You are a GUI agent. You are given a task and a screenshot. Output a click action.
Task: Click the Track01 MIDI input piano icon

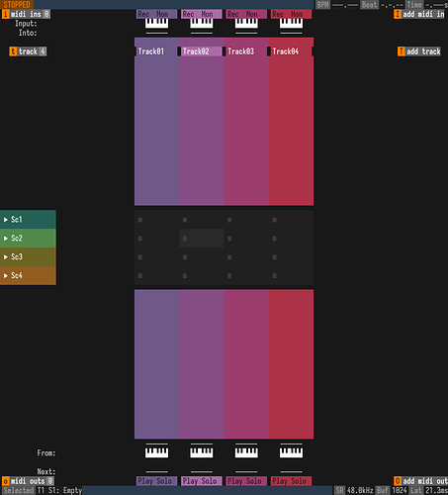click(x=156, y=23)
